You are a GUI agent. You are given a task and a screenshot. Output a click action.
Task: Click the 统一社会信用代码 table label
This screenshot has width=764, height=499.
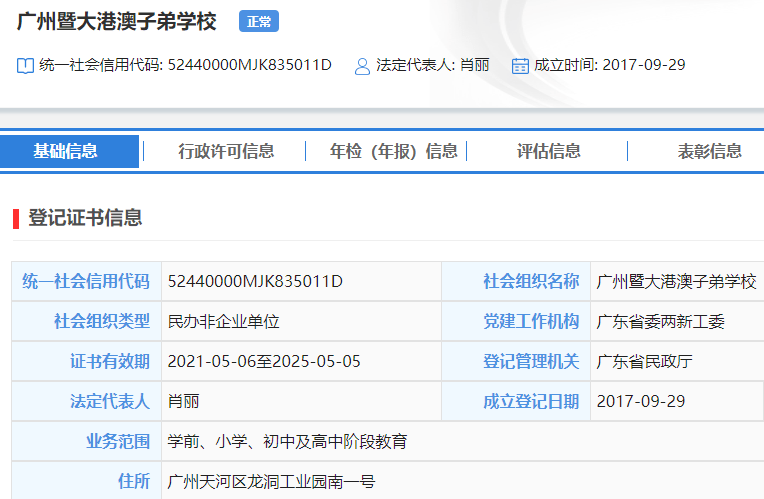click(86, 281)
